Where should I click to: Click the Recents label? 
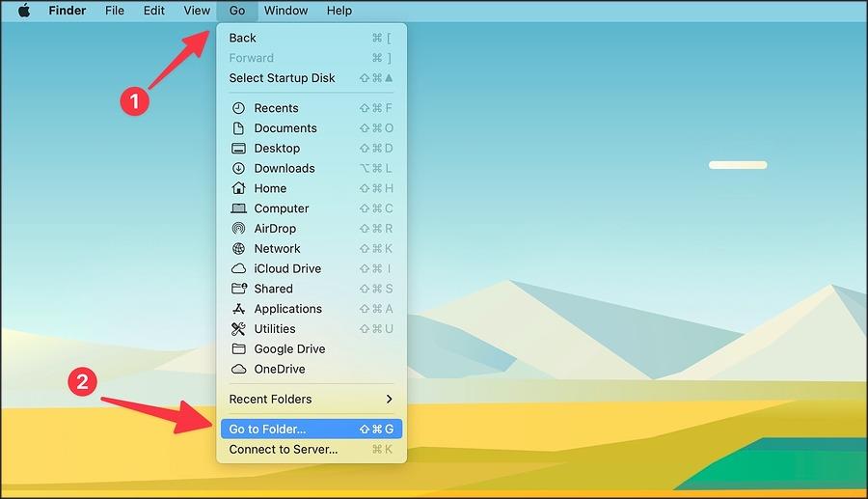pyautogui.click(x=276, y=108)
